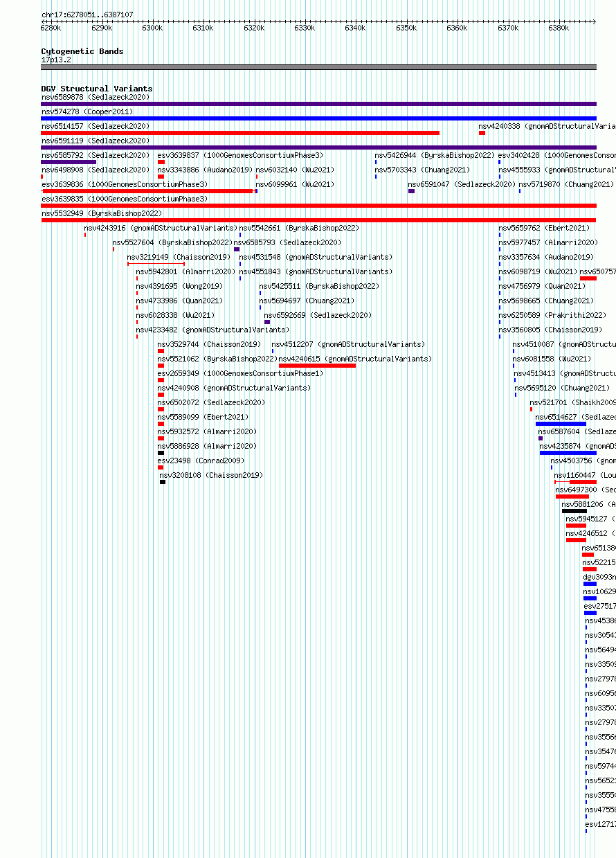Click the 17p13.2 band label
Viewport: 616px width, 858px height.
point(56,60)
